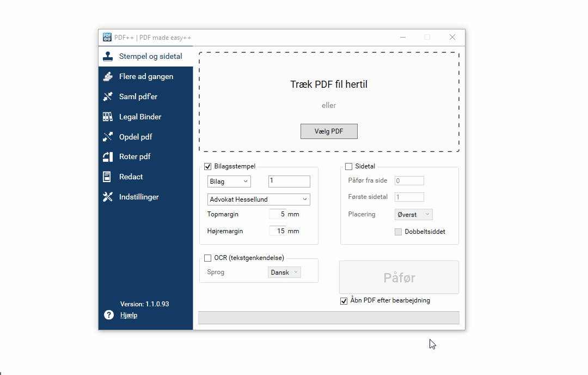Screen dimensions: 588x375
Task: Click the Flere ad gangen sidebar icon
Action: tap(108, 76)
